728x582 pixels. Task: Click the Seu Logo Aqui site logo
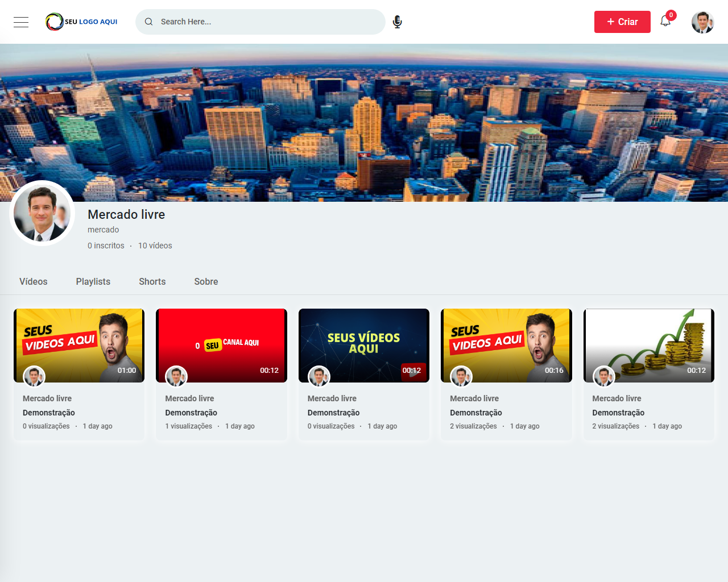click(82, 22)
